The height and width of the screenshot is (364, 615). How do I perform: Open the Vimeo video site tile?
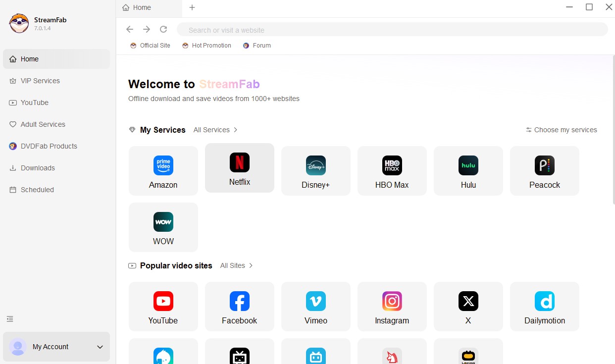pos(316,307)
